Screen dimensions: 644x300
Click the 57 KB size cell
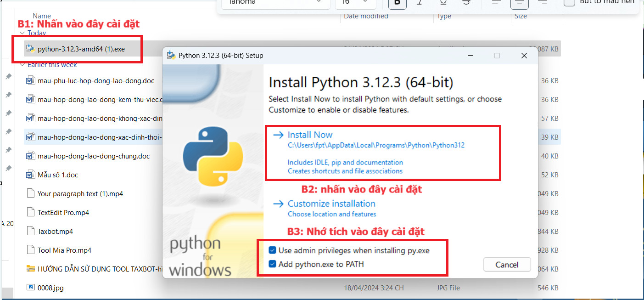point(549,118)
